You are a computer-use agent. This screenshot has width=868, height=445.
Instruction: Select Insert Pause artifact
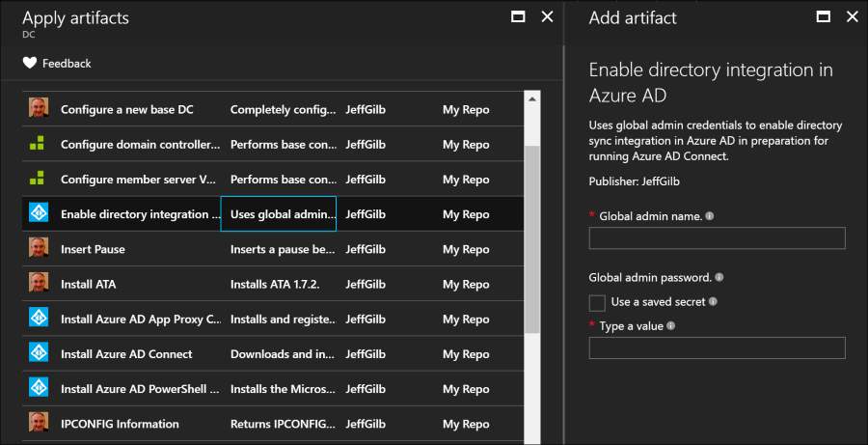click(x=93, y=249)
